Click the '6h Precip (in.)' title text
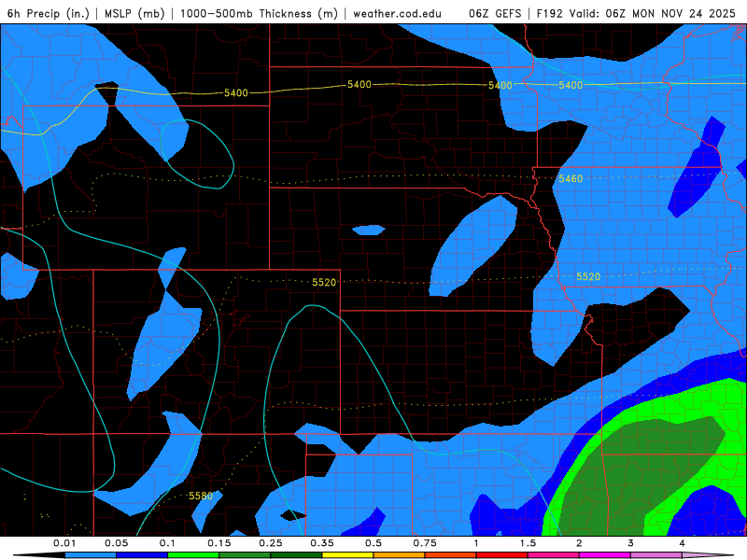The height and width of the screenshot is (560, 747). [x=48, y=13]
